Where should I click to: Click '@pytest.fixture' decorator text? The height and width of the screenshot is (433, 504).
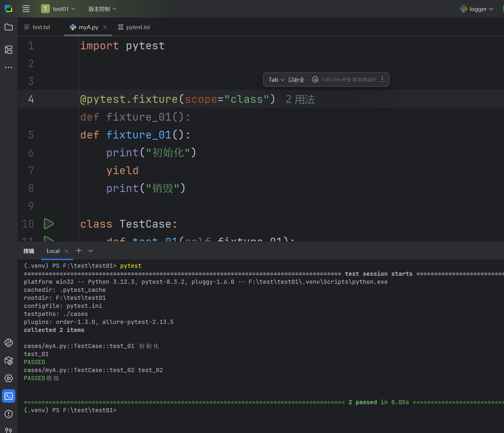pyautogui.click(x=129, y=99)
